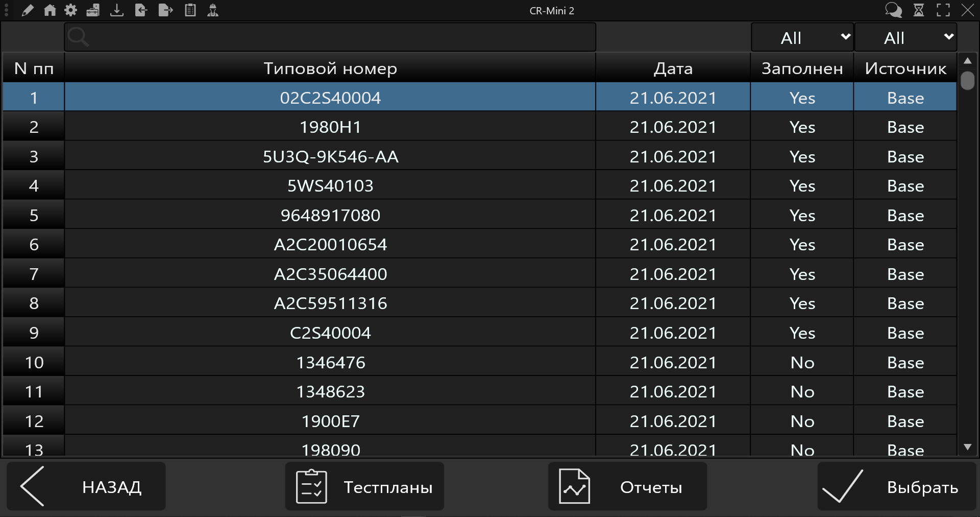Open the Источник filter All dropdown
Image resolution: width=980 pixels, height=517 pixels.
click(905, 37)
